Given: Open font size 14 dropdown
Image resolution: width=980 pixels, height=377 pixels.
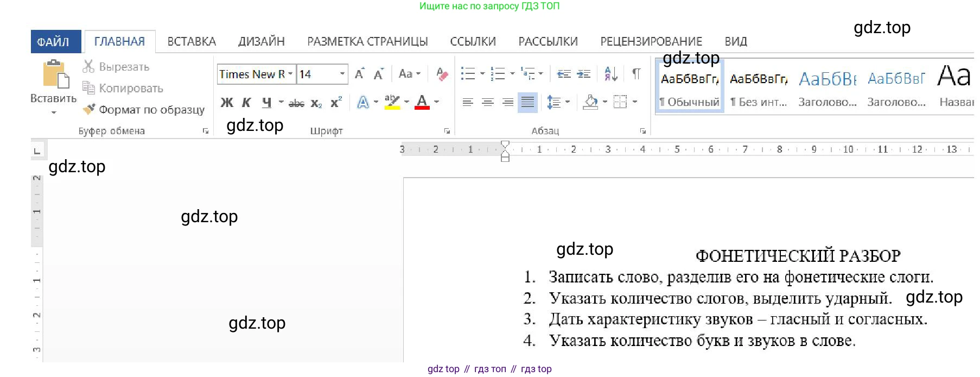Looking at the screenshot, I should (342, 74).
